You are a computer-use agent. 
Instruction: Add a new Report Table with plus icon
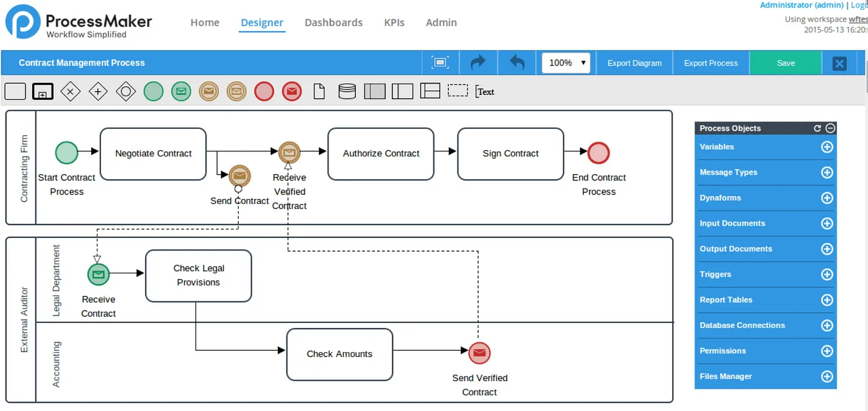tap(827, 300)
